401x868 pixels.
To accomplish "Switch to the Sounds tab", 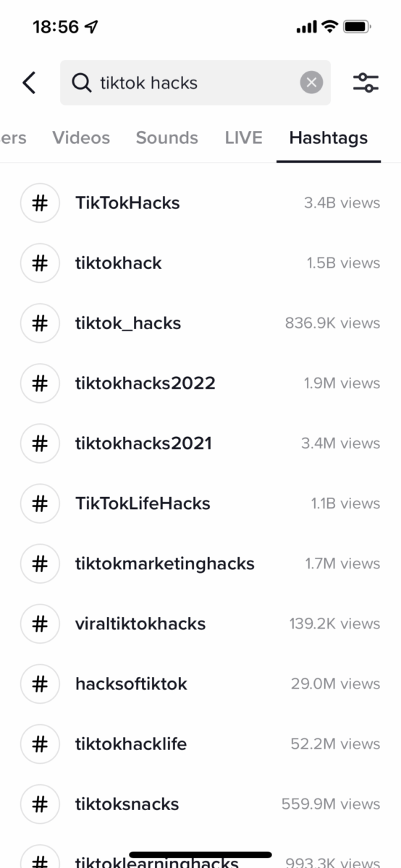I will pos(167,137).
